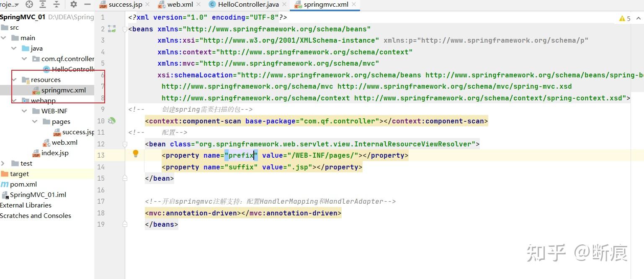Select External Libraries in the Project tree
This screenshot has width=644, height=279.
click(26, 205)
